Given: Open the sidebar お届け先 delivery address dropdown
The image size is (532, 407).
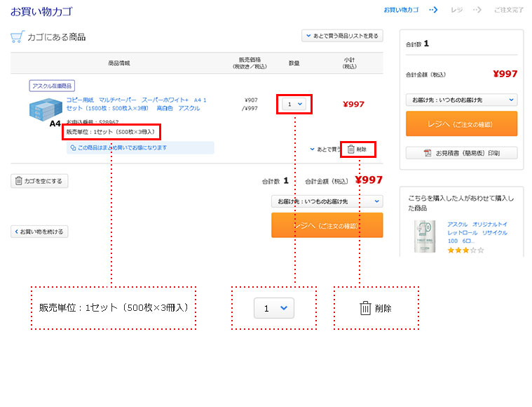Looking at the screenshot, I should (x=461, y=100).
